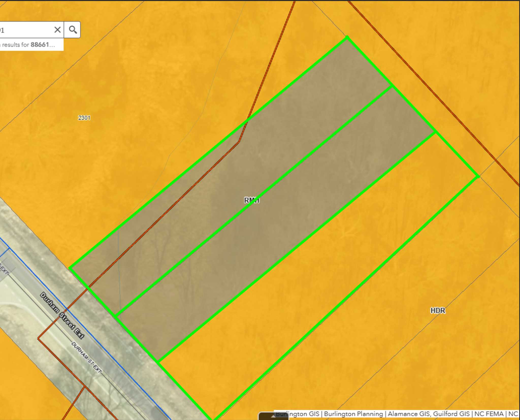This screenshot has width=520, height=420.
Task: Click the RMH zoning label
Action: 252,200
